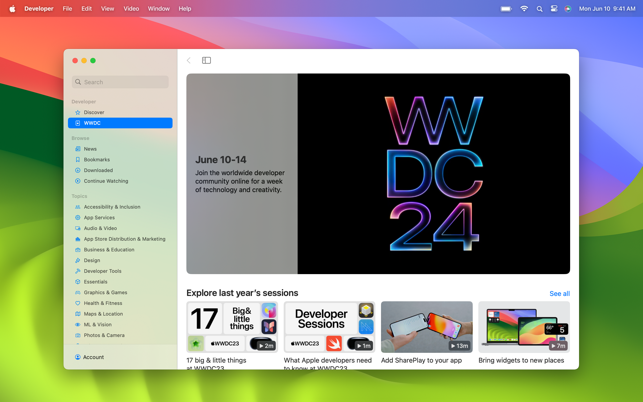Viewport: 643px width, 402px height.
Task: Click the "Maps & Location" sidebar label
Action: coord(103,314)
